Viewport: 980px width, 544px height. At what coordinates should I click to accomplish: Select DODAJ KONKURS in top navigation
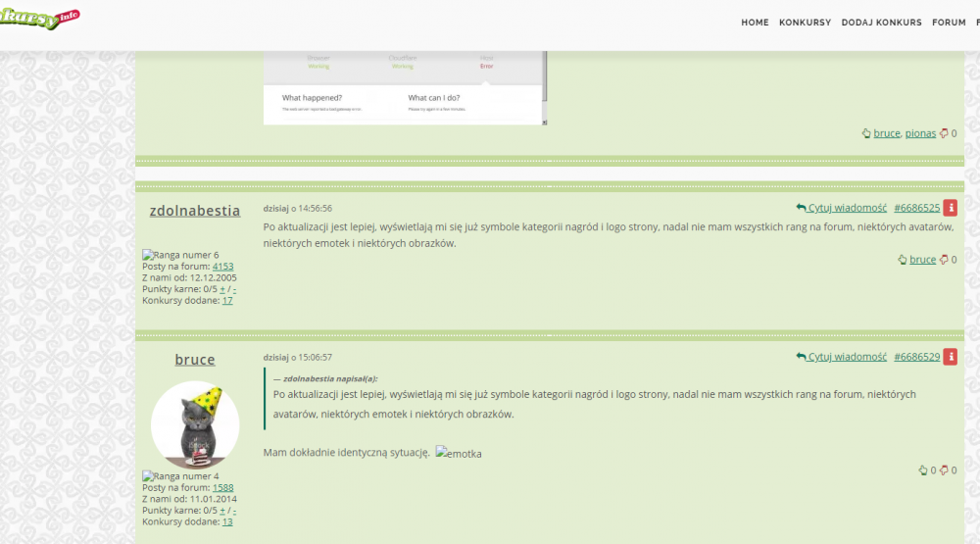point(881,23)
